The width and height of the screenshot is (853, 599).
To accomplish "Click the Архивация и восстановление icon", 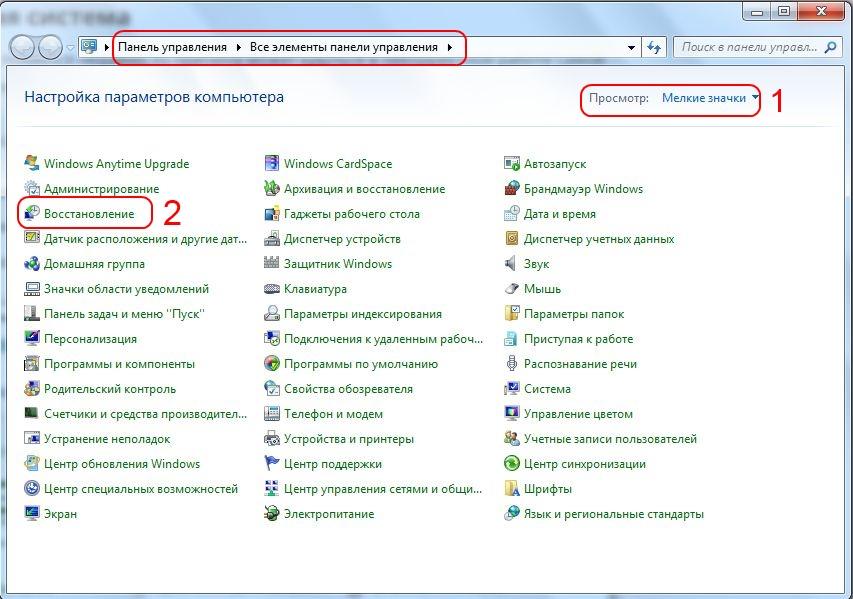I will (x=271, y=188).
